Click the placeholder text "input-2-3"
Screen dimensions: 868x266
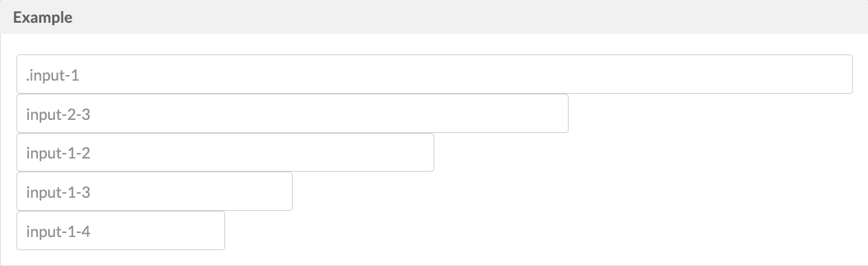coord(59,114)
